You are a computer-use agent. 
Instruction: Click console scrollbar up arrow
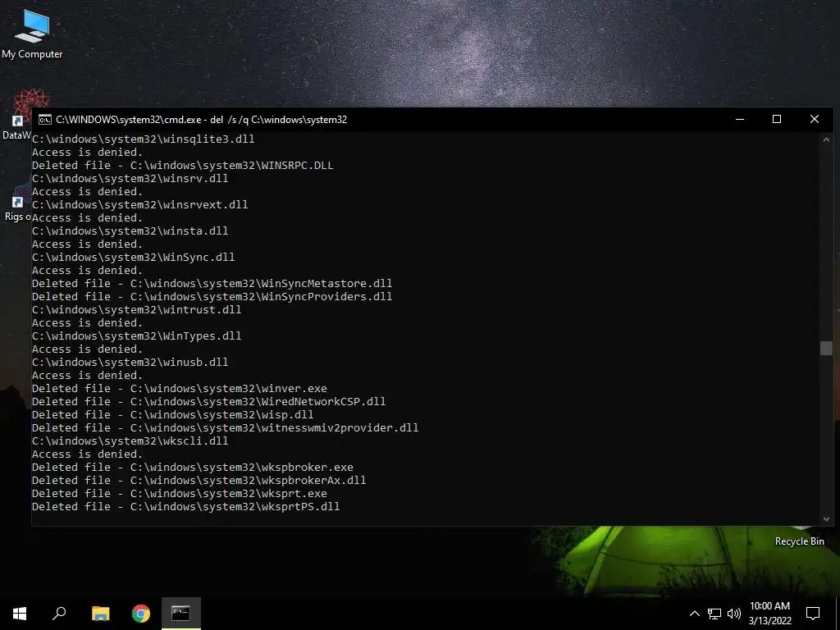pyautogui.click(x=826, y=139)
